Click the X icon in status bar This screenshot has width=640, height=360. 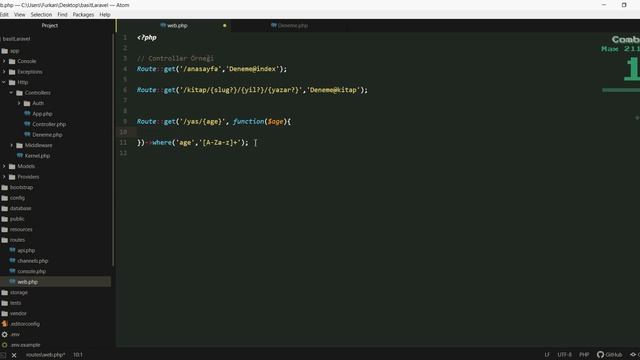(x=14, y=356)
